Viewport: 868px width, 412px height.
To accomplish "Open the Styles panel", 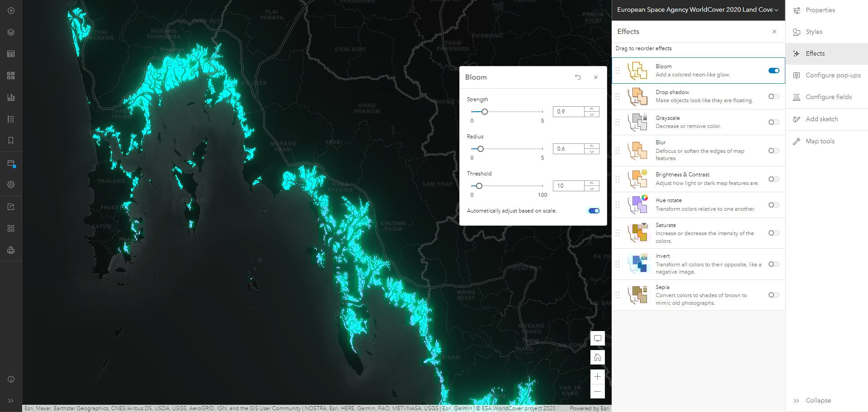I will [x=814, y=32].
